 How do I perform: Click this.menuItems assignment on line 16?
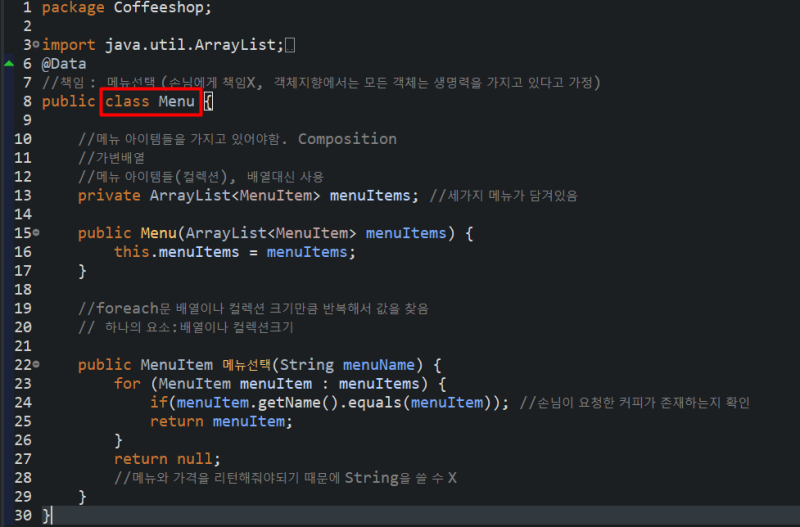click(235, 252)
